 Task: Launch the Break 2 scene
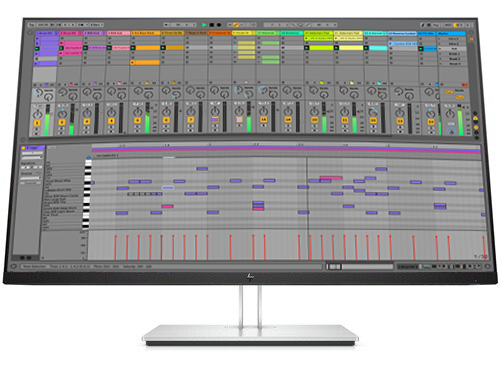pyautogui.click(x=453, y=59)
